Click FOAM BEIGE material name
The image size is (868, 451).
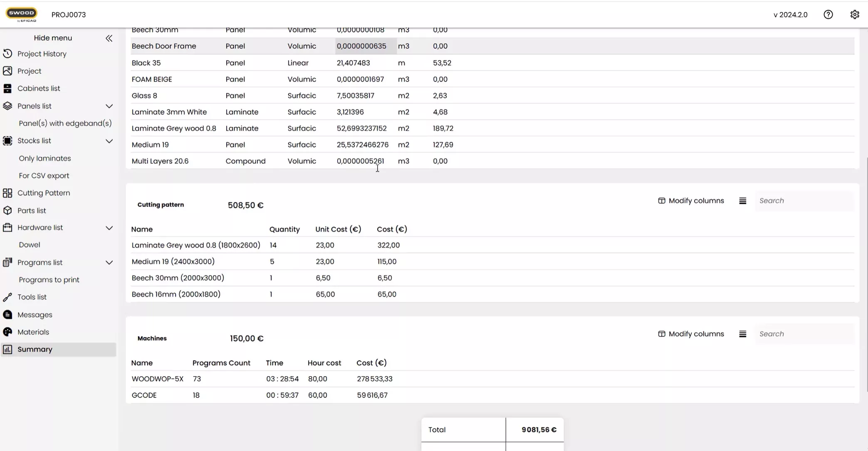pos(152,79)
